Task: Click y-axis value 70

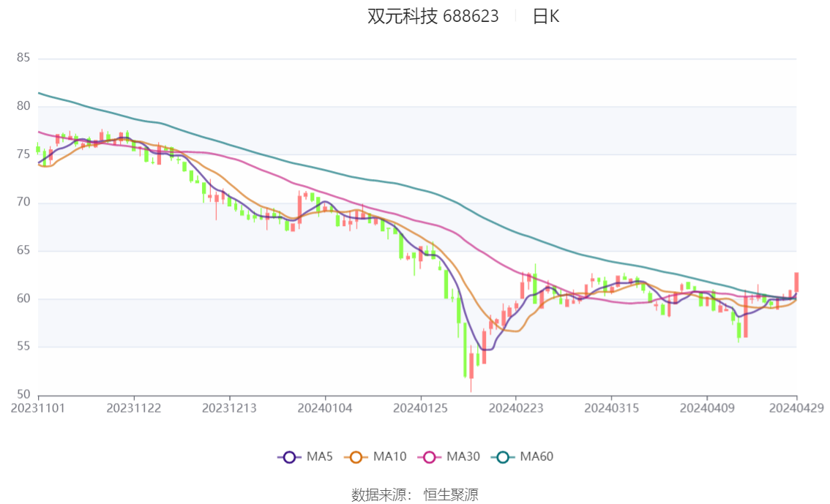Action: (x=23, y=202)
